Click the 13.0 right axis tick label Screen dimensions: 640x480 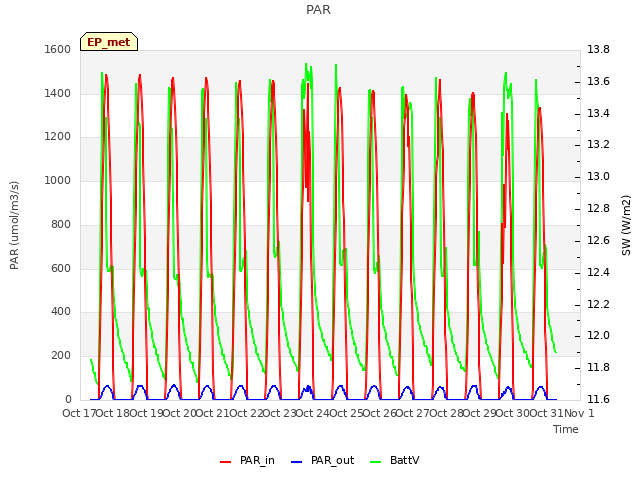coord(598,176)
